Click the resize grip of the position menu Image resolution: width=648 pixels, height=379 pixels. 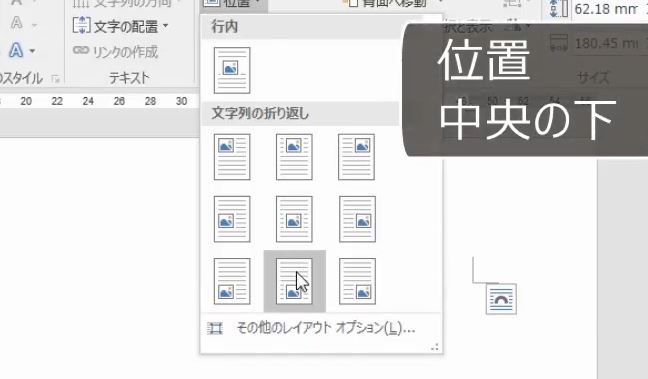click(435, 347)
